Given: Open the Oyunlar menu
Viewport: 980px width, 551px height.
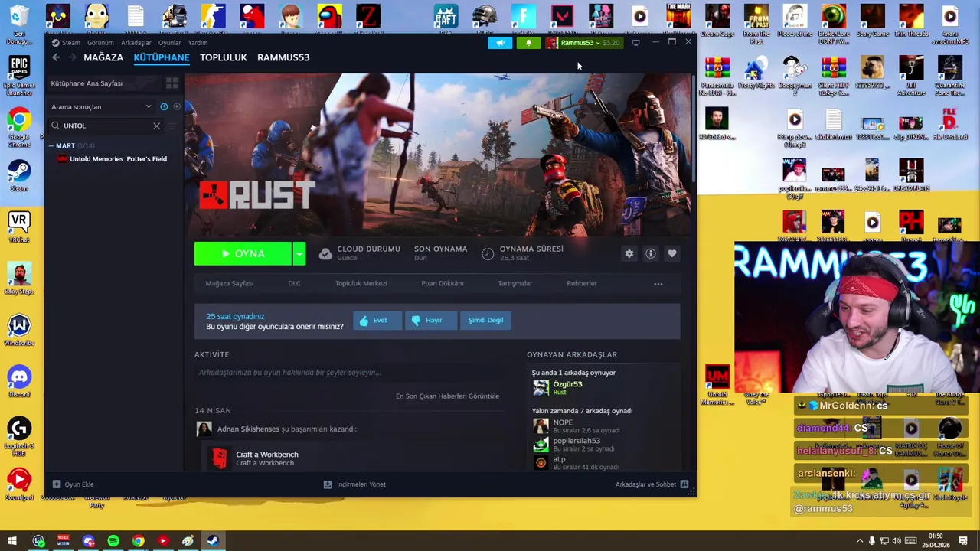Looking at the screenshot, I should tap(169, 43).
